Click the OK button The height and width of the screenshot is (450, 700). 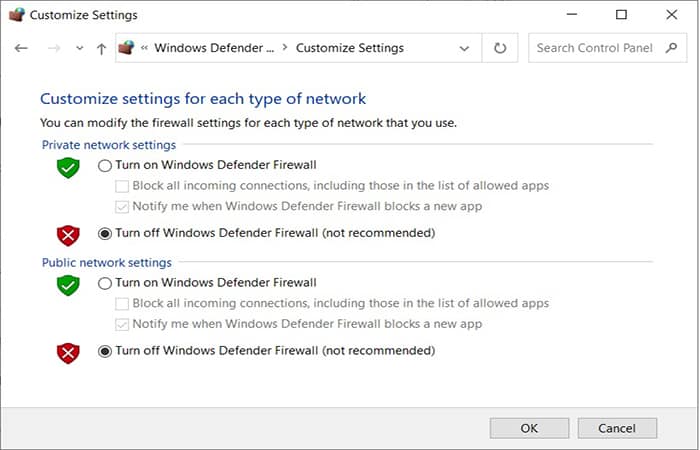pos(529,428)
